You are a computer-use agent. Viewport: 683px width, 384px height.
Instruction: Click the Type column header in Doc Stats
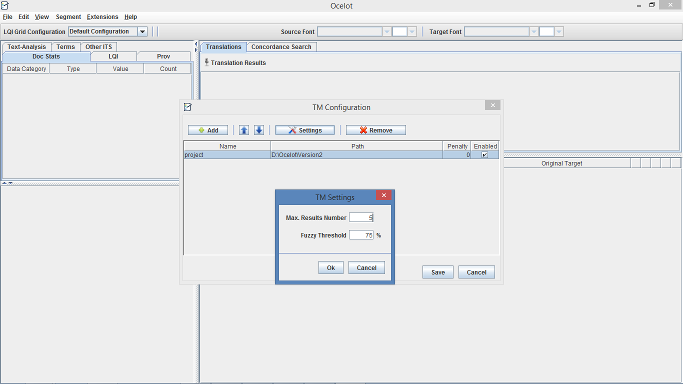pos(73,69)
